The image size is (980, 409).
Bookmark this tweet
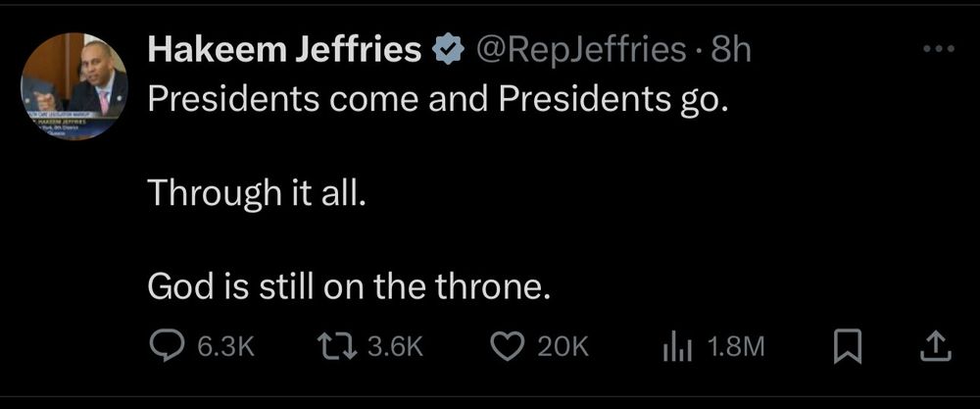[846, 345]
